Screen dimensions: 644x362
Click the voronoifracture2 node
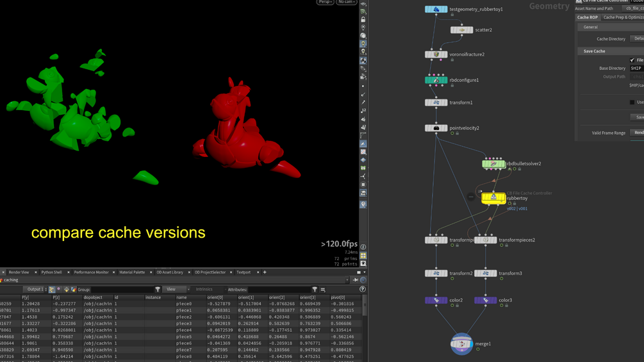436,54
